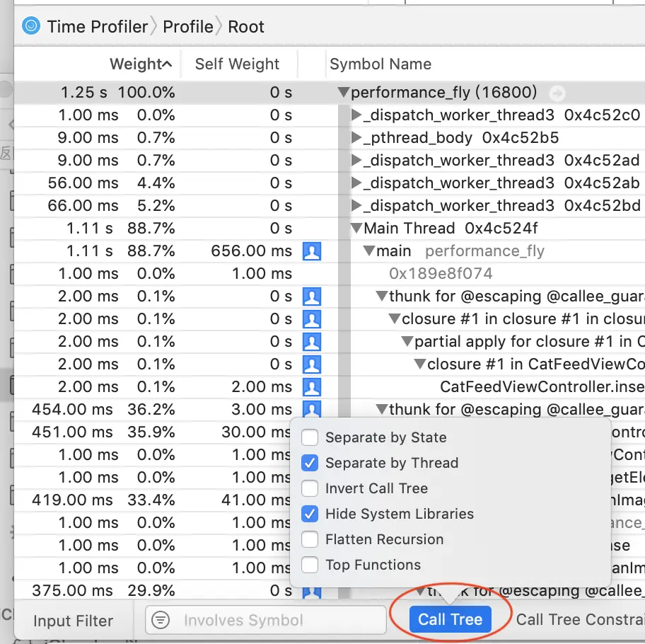
Task: Click user icon beside partial apply for closure row
Action: click(312, 342)
